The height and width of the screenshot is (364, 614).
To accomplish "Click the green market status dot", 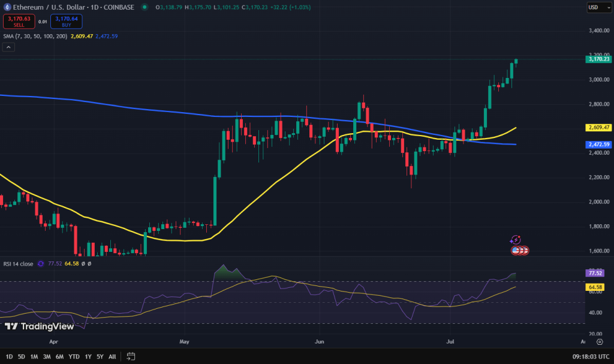I will point(145,7).
